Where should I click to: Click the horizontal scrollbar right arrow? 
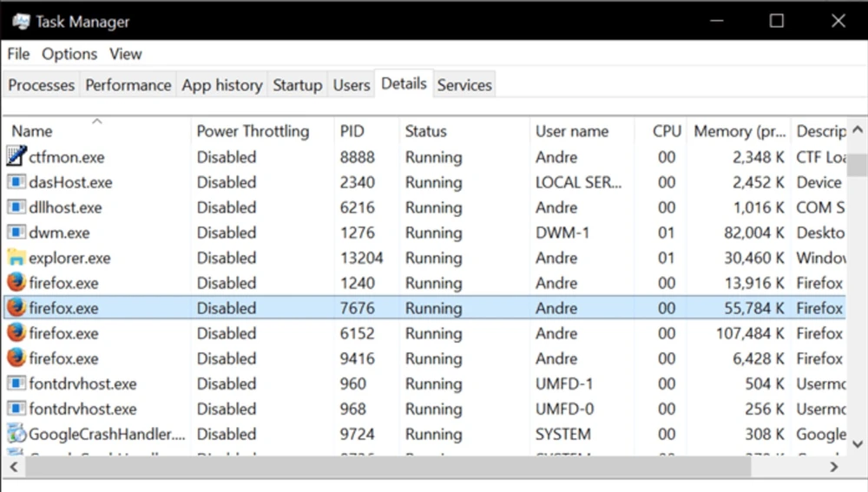pyautogui.click(x=834, y=467)
